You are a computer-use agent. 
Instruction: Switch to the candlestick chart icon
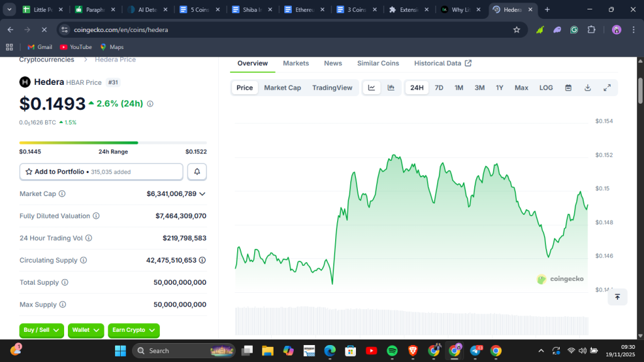(x=391, y=88)
